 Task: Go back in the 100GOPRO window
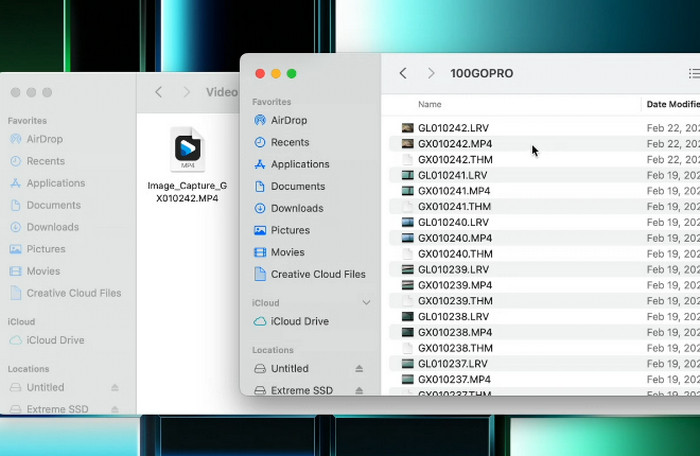pyautogui.click(x=403, y=73)
